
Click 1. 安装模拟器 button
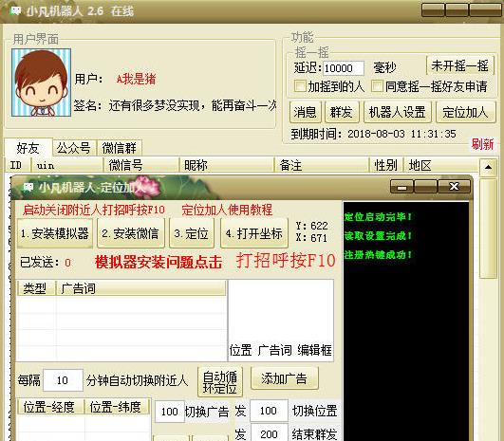tap(55, 233)
